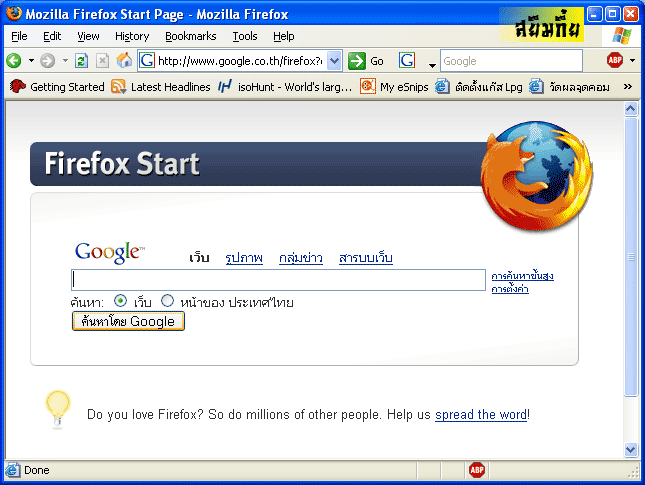Open the วัดผลจุดคอม bookmark
Image resolution: width=645 pixels, height=485 pixels.
pyautogui.click(x=569, y=87)
